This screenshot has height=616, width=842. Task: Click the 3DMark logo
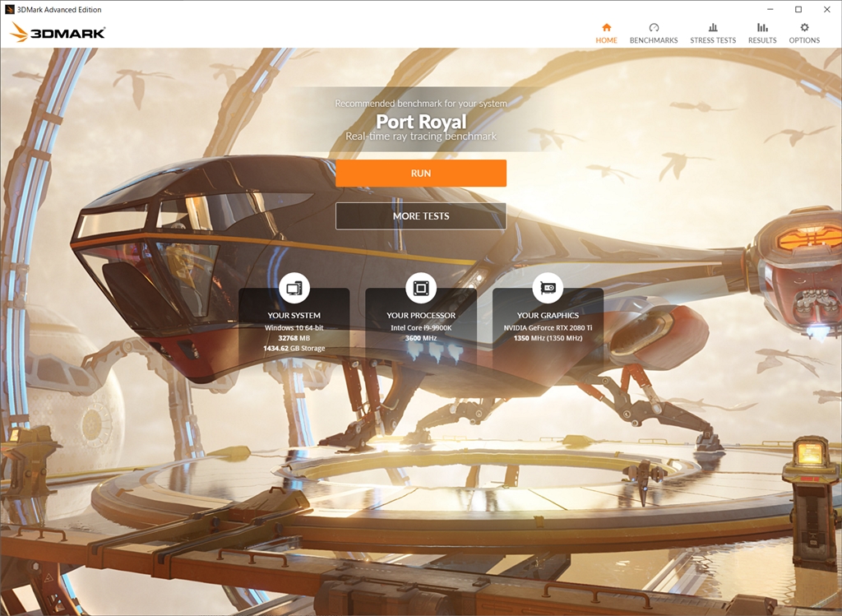58,32
